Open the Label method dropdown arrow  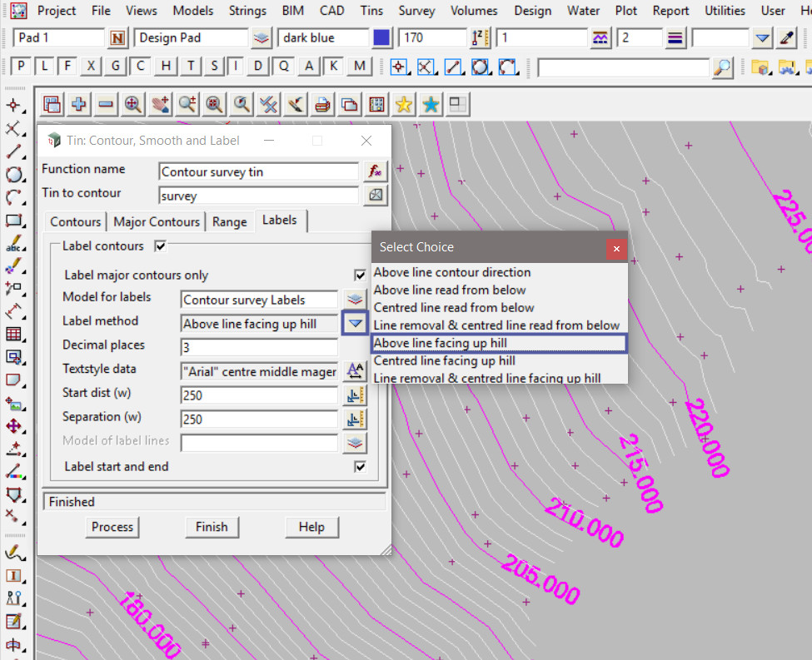click(x=356, y=324)
